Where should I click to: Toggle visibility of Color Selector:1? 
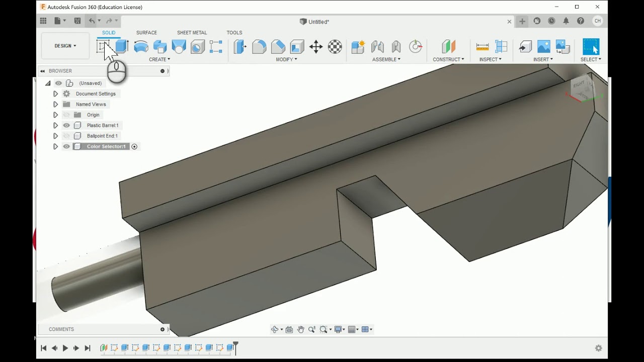pos(66,146)
